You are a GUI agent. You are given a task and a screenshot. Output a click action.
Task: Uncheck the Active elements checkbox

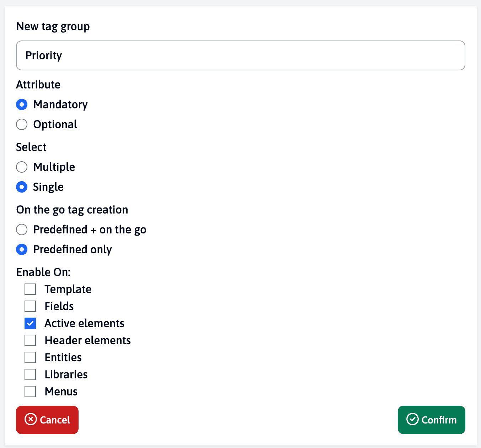click(30, 323)
